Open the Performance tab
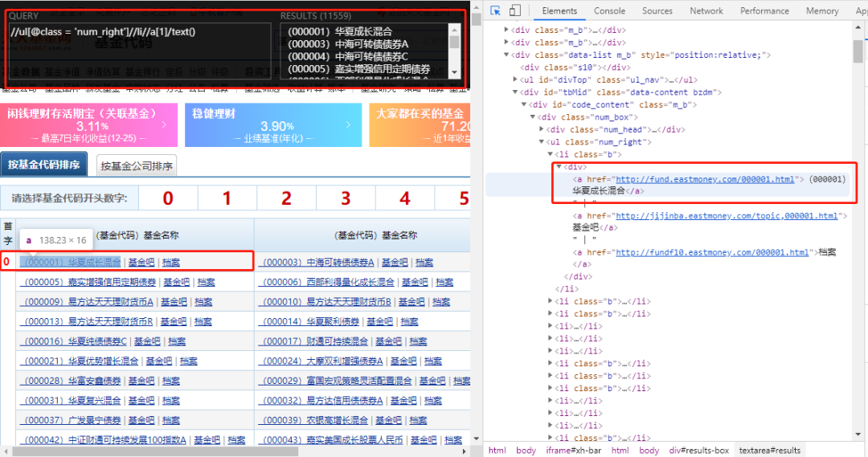The width and height of the screenshot is (868, 457). tap(764, 10)
